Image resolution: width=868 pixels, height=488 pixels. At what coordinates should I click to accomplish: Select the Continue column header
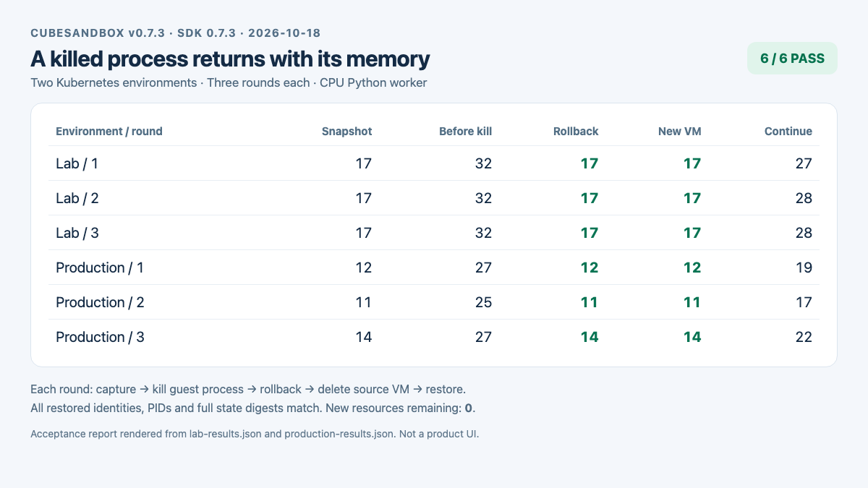(788, 132)
